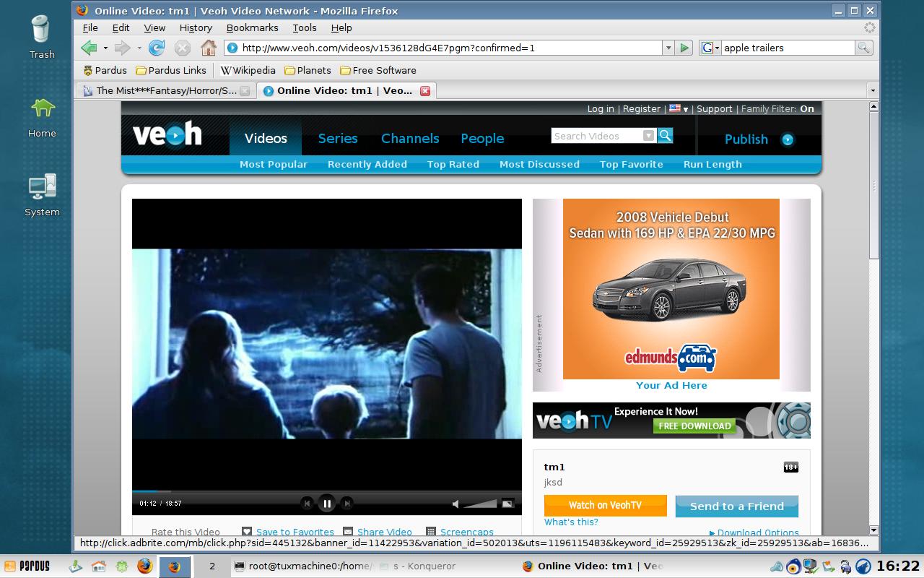
Task: Click the Search Videos input field
Action: (x=596, y=136)
